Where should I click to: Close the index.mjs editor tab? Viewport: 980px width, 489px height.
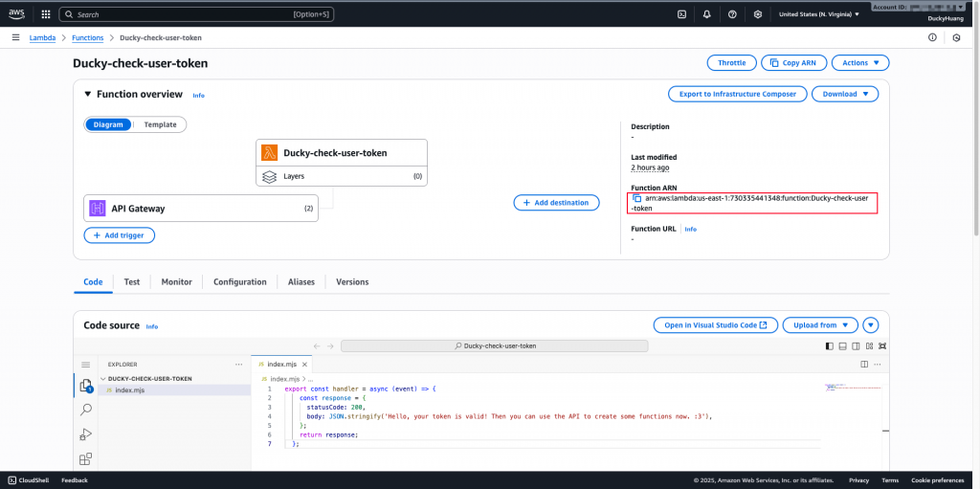[304, 364]
